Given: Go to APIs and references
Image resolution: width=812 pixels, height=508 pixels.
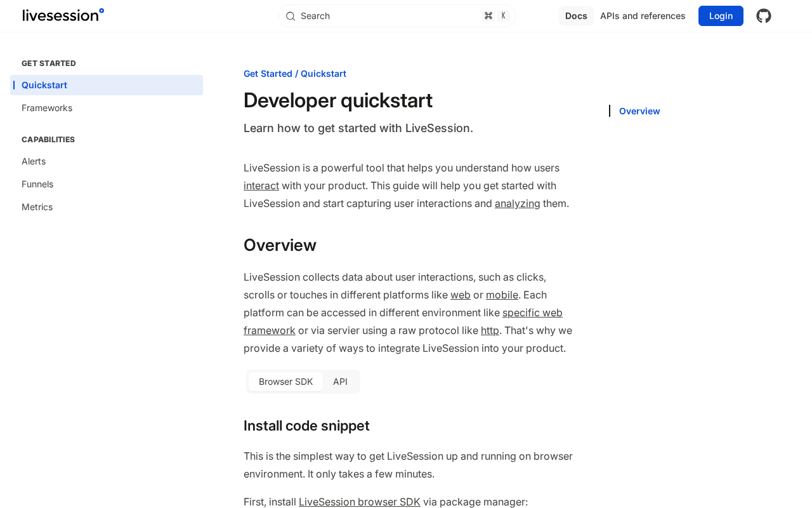Looking at the screenshot, I should click(x=643, y=16).
